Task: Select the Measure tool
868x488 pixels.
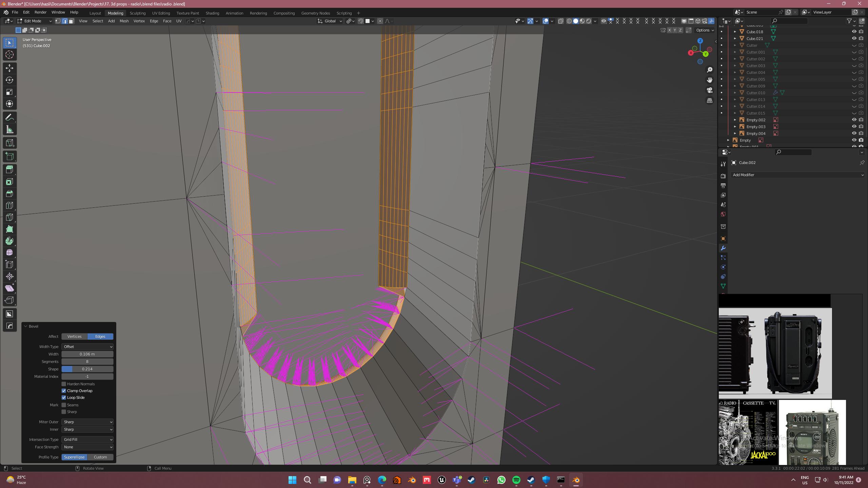Action: coord(9,129)
